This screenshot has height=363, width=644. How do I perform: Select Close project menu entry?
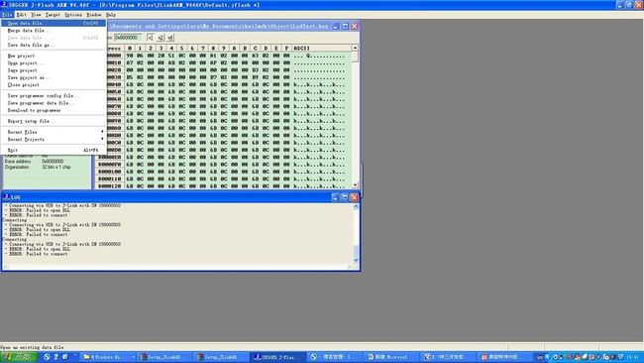coord(54,85)
